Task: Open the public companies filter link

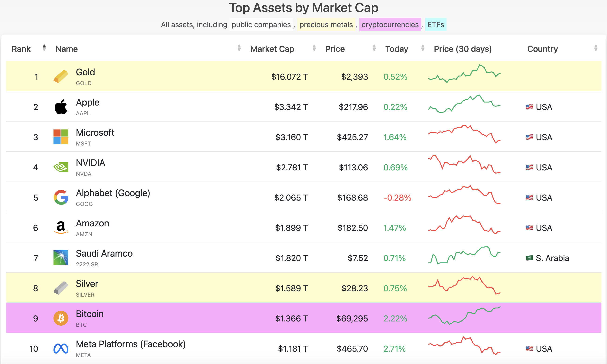Action: [261, 25]
